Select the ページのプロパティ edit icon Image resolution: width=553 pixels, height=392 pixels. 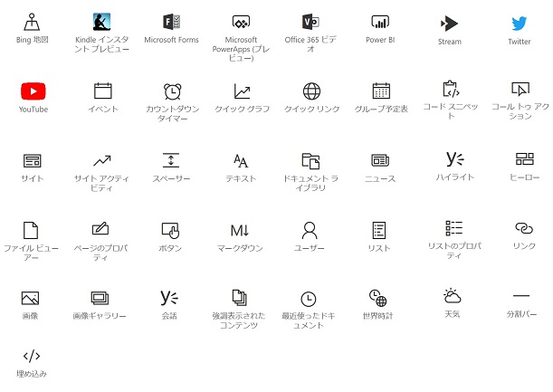100,229
